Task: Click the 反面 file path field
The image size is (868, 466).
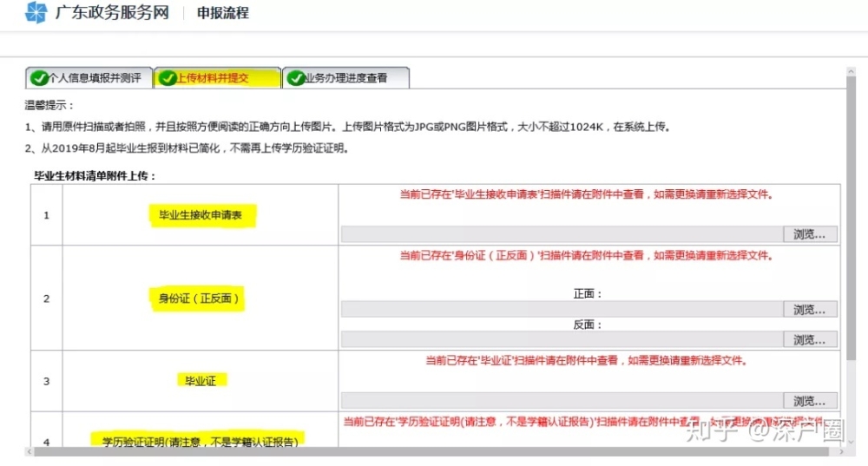Action: click(x=562, y=340)
